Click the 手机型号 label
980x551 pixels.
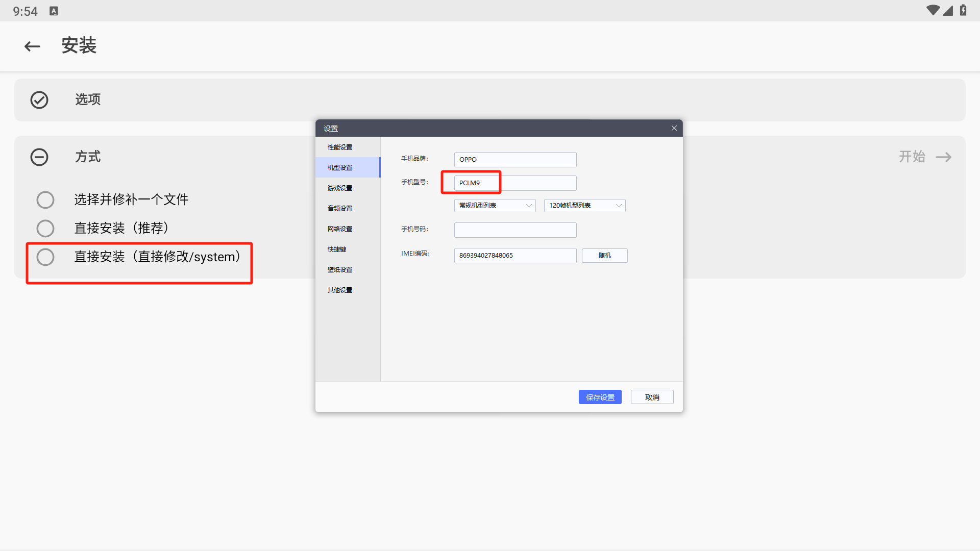(414, 182)
